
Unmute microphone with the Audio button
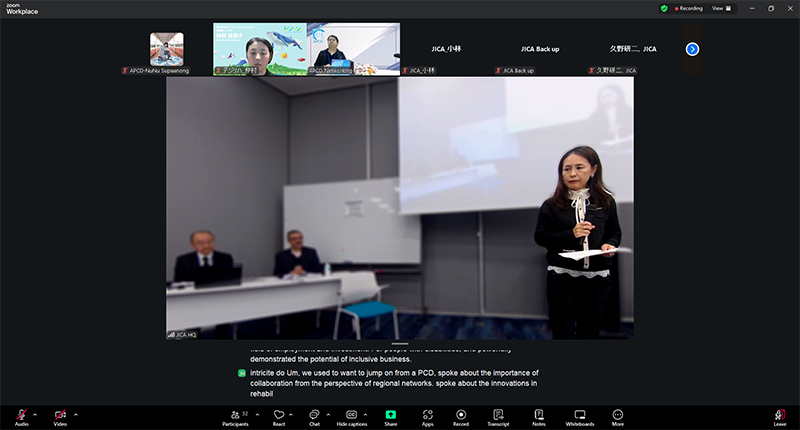tap(21, 417)
